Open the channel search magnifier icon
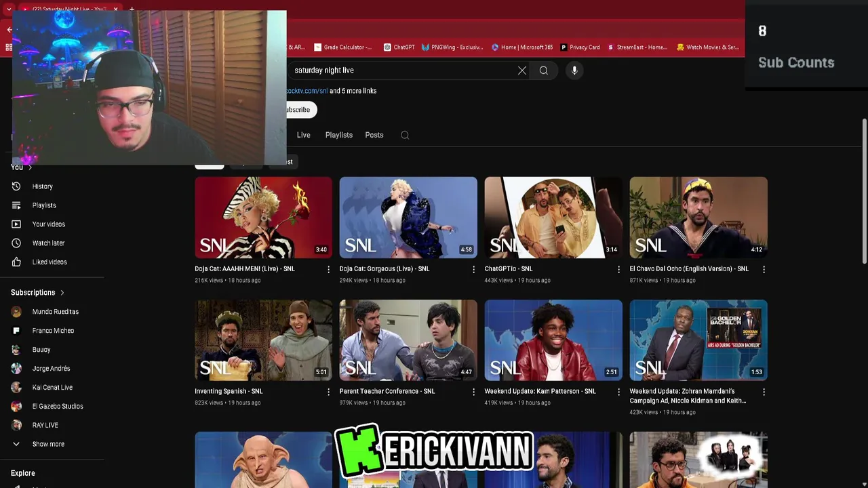This screenshot has width=868, height=488. click(x=405, y=135)
